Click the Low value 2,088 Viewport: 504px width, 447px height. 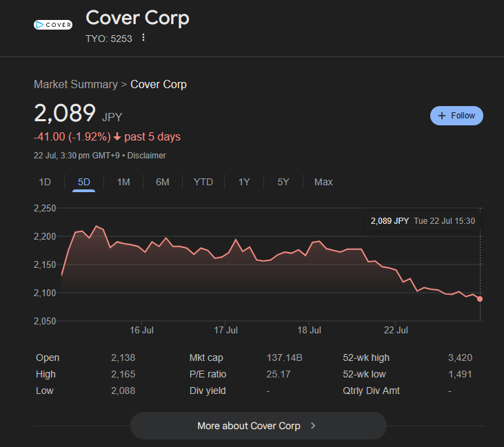click(123, 391)
